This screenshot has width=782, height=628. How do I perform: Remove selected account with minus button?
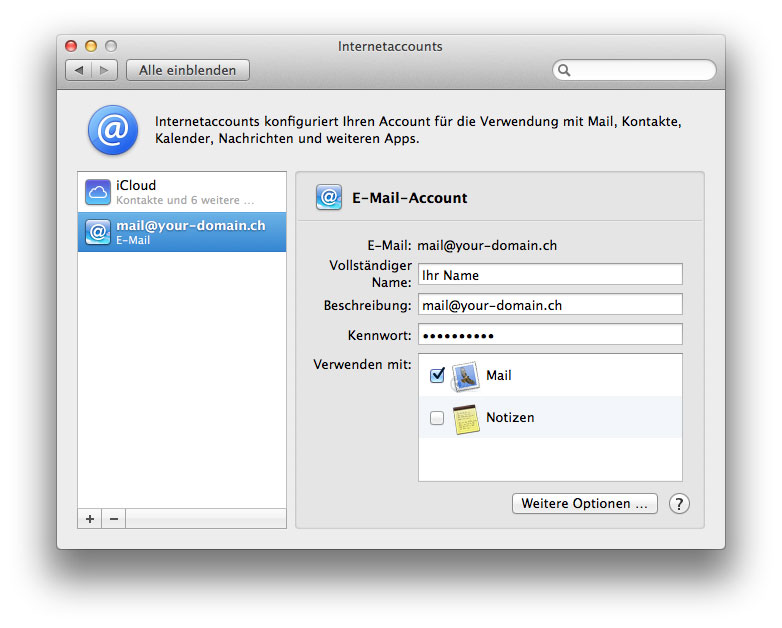(113, 519)
